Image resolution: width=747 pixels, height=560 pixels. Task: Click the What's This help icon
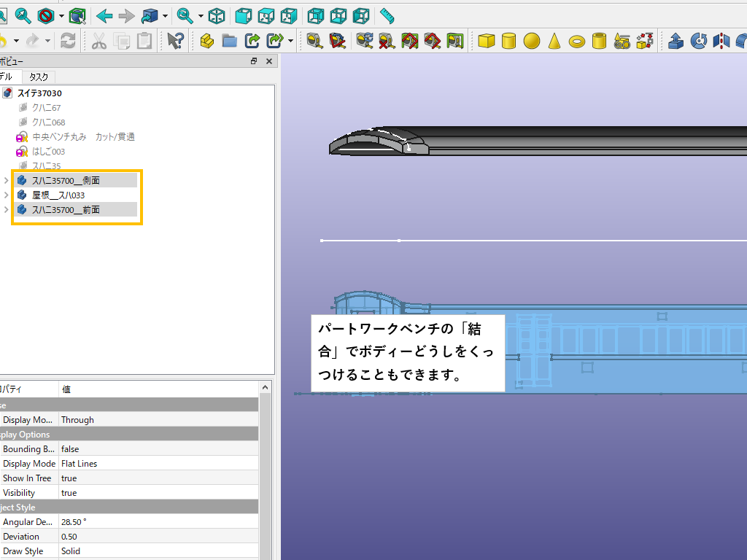[175, 41]
